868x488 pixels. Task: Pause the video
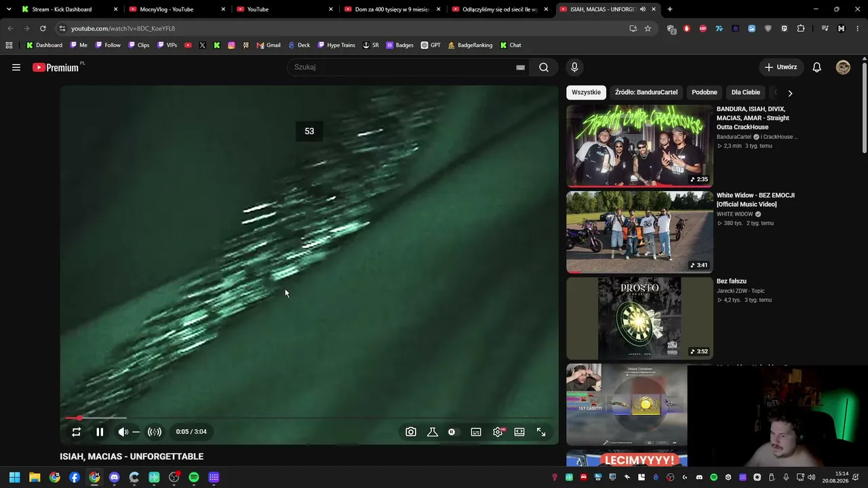click(x=100, y=432)
